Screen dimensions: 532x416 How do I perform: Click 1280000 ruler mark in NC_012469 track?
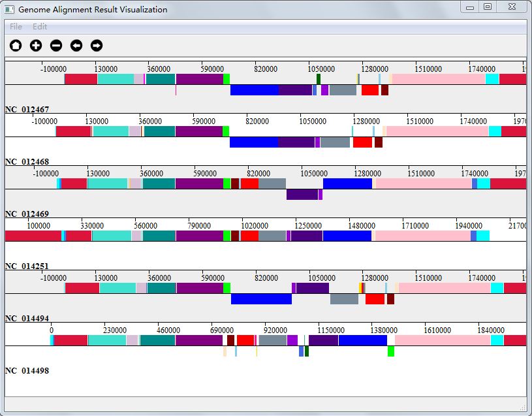368,174
